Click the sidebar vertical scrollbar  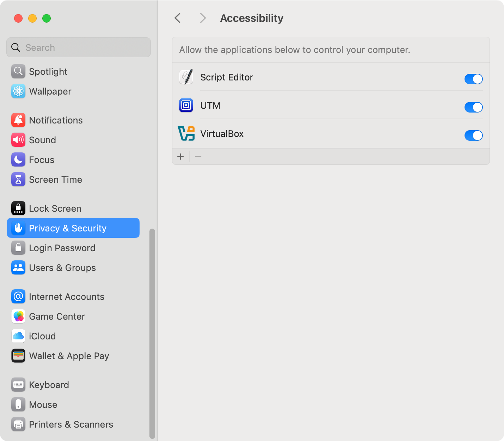click(x=152, y=333)
